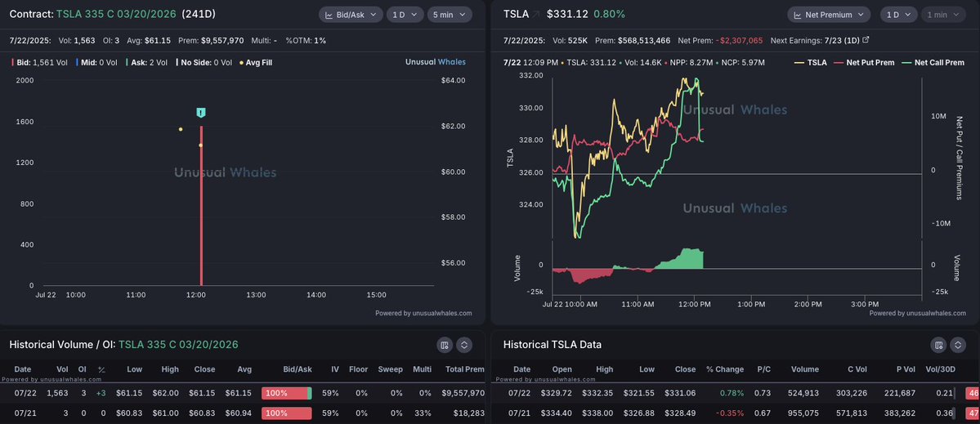Open the 5 min interval dropdown
This screenshot has height=424, width=980.
coord(450,15)
